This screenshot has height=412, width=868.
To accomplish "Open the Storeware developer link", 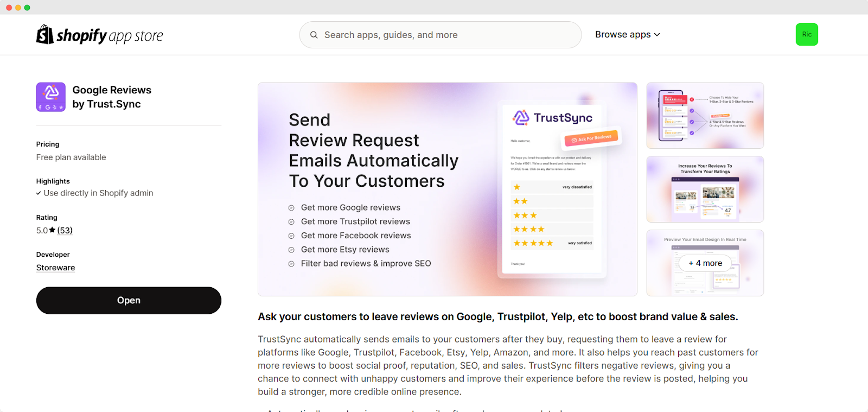I will [x=55, y=268].
